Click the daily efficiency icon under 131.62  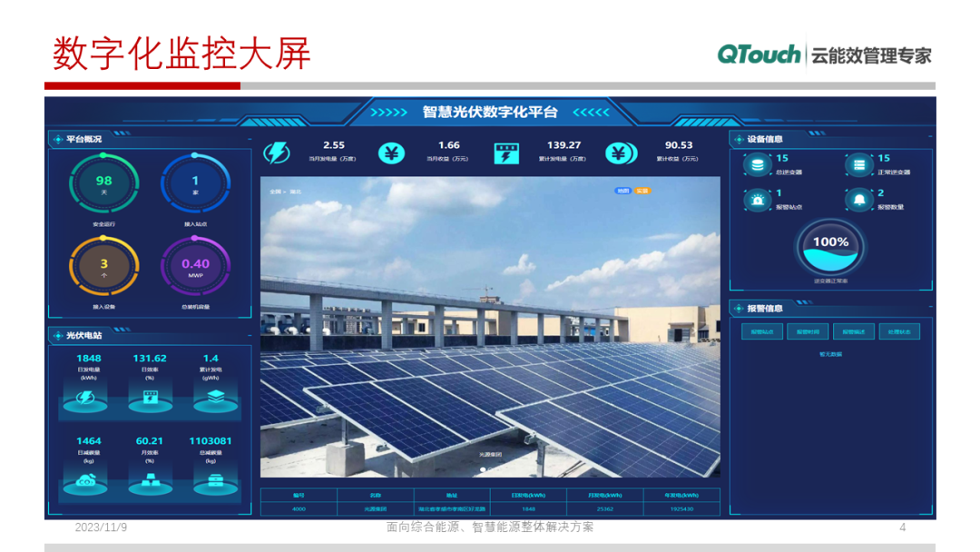tap(150, 398)
